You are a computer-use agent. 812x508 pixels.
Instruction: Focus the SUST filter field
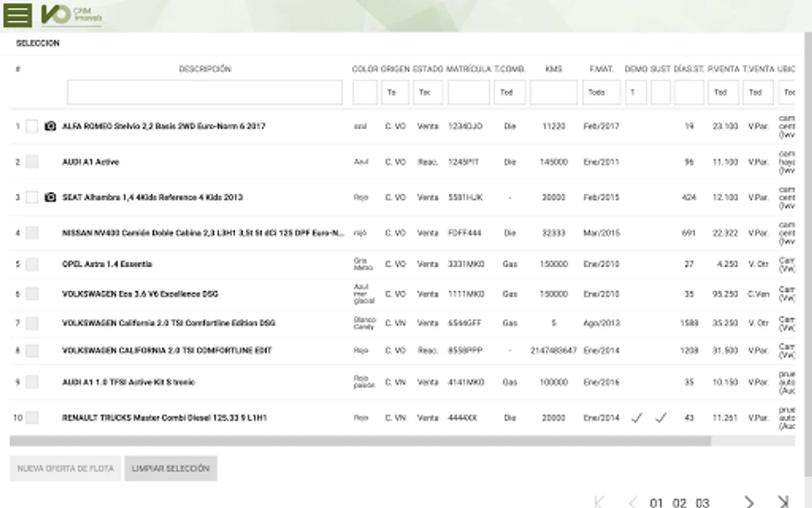click(661, 93)
